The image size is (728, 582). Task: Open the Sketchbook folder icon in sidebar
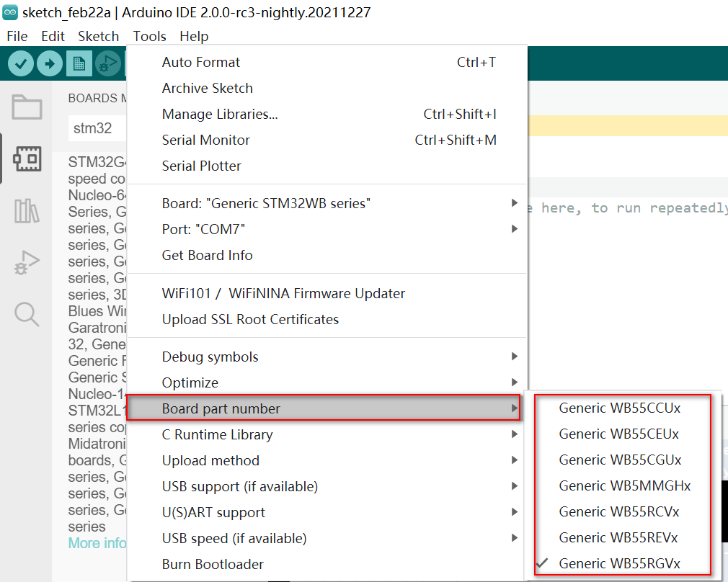coord(26,107)
